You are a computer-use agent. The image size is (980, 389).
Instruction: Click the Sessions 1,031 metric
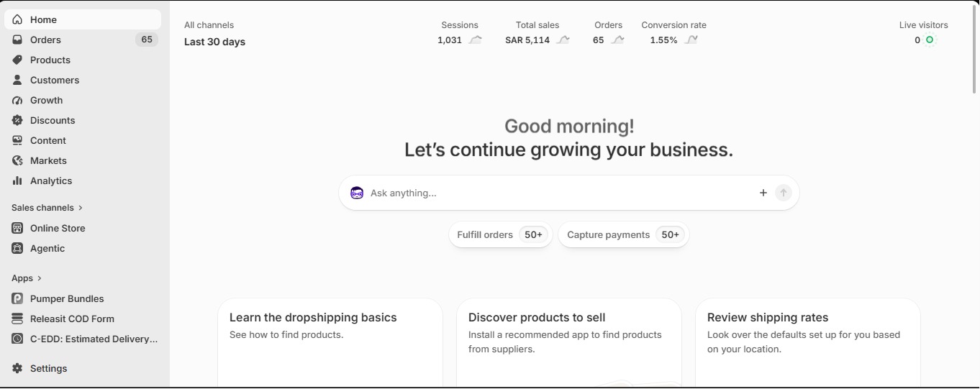pos(460,33)
